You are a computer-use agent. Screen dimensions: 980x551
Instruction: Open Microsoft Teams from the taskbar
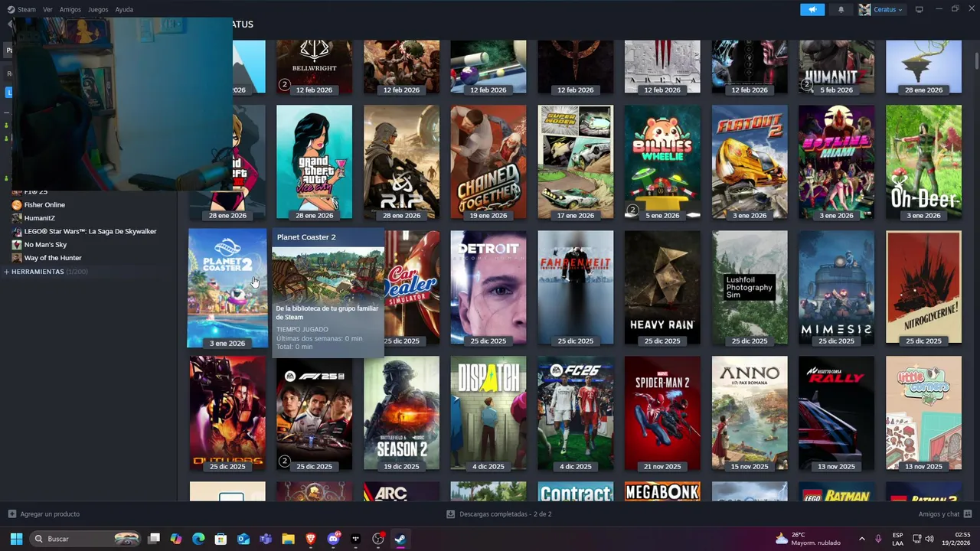(266, 539)
